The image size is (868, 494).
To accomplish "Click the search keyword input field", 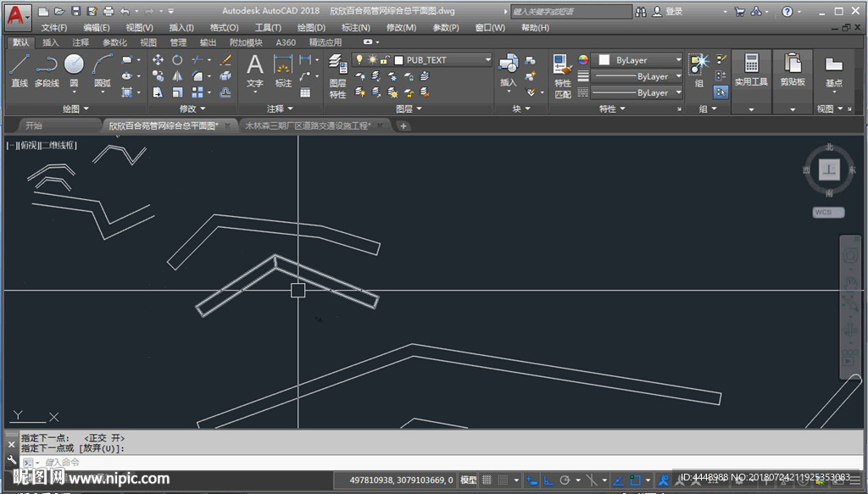I will [x=570, y=12].
